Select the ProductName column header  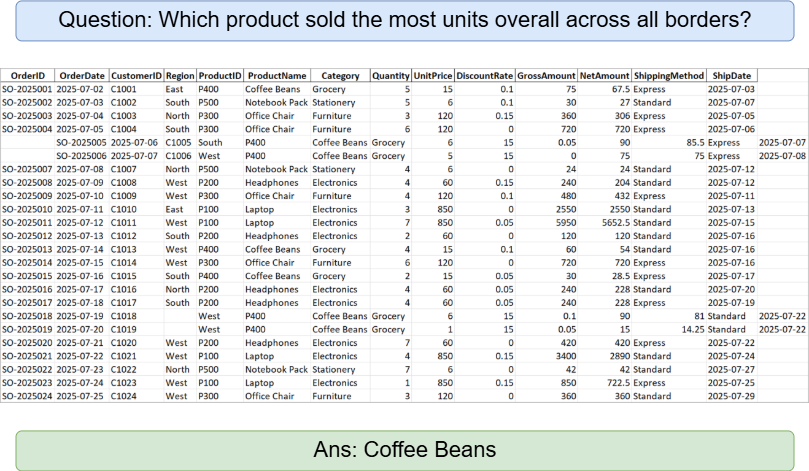[x=277, y=76]
